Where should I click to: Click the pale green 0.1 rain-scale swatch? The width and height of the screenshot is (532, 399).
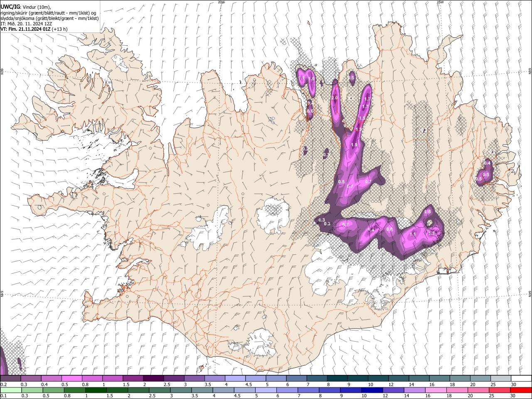[11, 390]
